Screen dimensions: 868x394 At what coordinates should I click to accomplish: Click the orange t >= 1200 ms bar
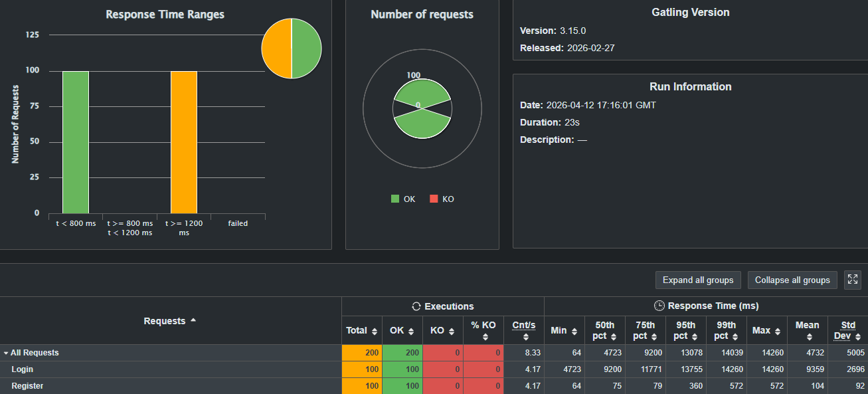click(183, 142)
